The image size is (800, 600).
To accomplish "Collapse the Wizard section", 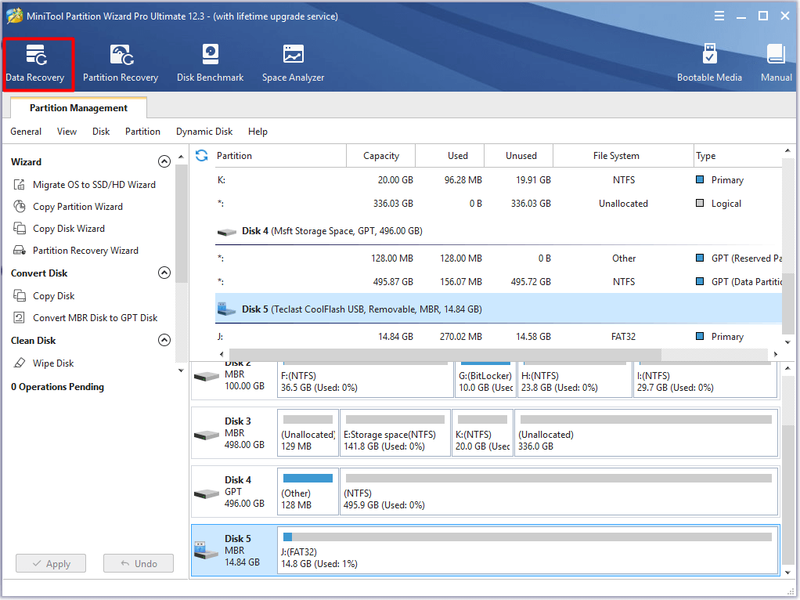I will click(x=164, y=162).
